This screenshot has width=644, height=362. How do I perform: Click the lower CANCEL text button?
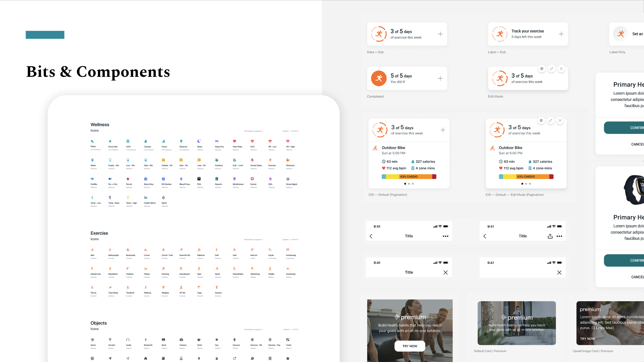point(637,277)
